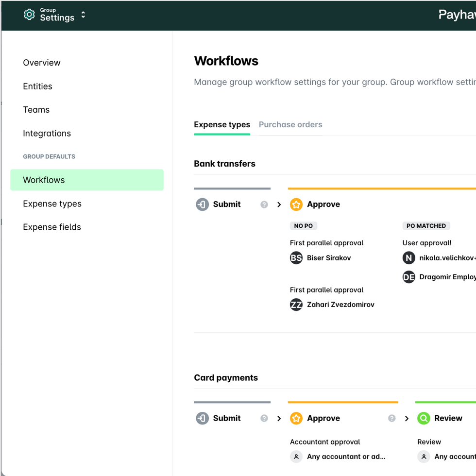Viewport: 476px width, 476px height.
Task: Click Card payments Submit step icon
Action: pos(202,418)
